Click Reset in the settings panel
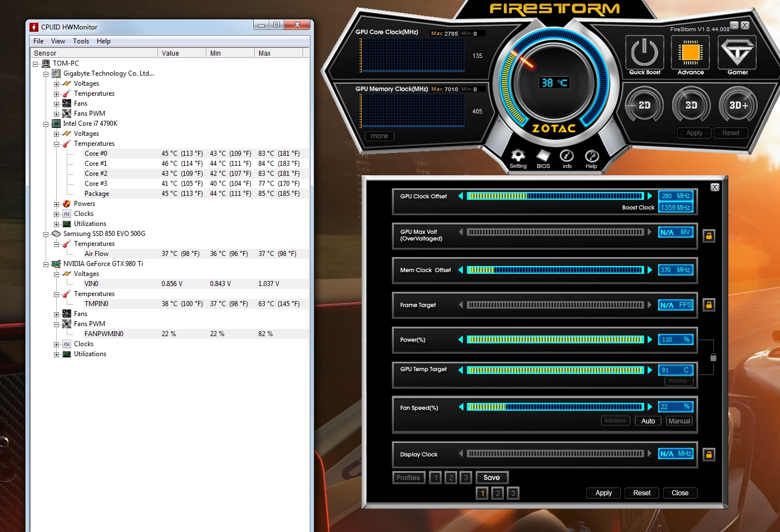The height and width of the screenshot is (532, 780). 641,493
